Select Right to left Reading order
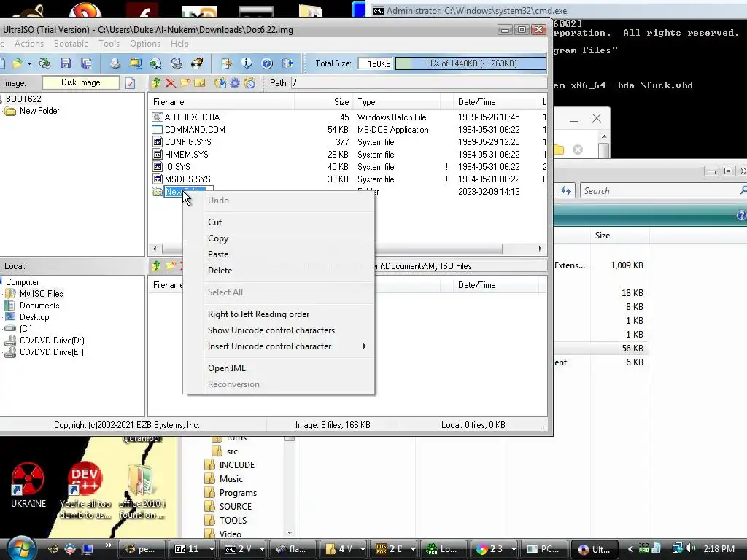 (x=279, y=314)
